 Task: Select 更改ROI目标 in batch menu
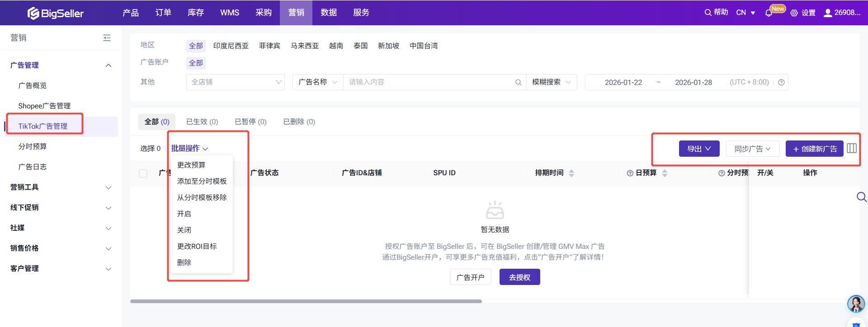tap(197, 246)
